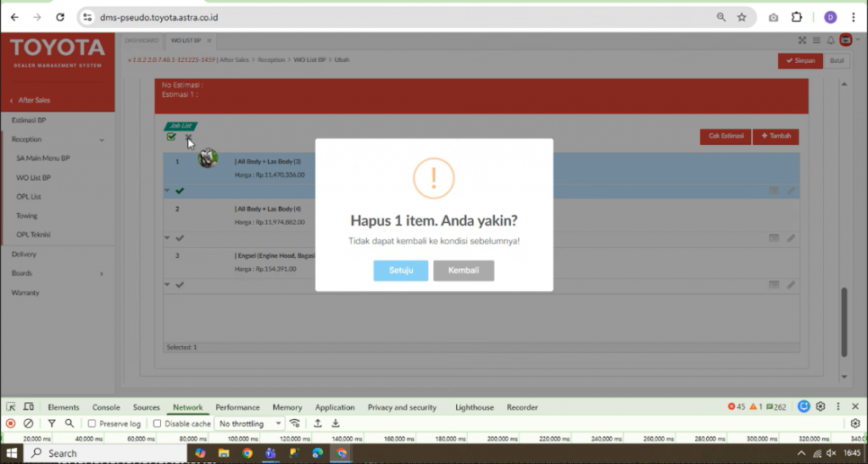Click the delete X icon under Job List
The width and height of the screenshot is (868, 464).
pyautogui.click(x=188, y=137)
